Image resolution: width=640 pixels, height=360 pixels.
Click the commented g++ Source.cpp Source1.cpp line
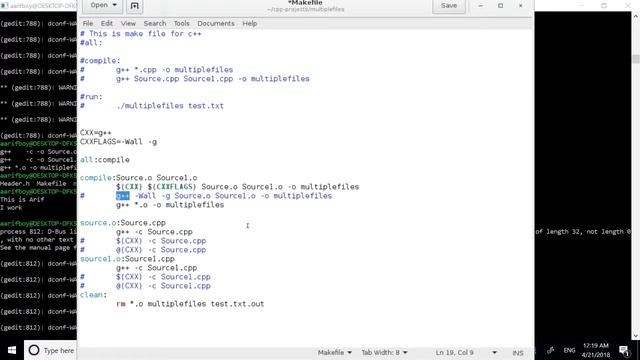pyautogui.click(x=195, y=78)
